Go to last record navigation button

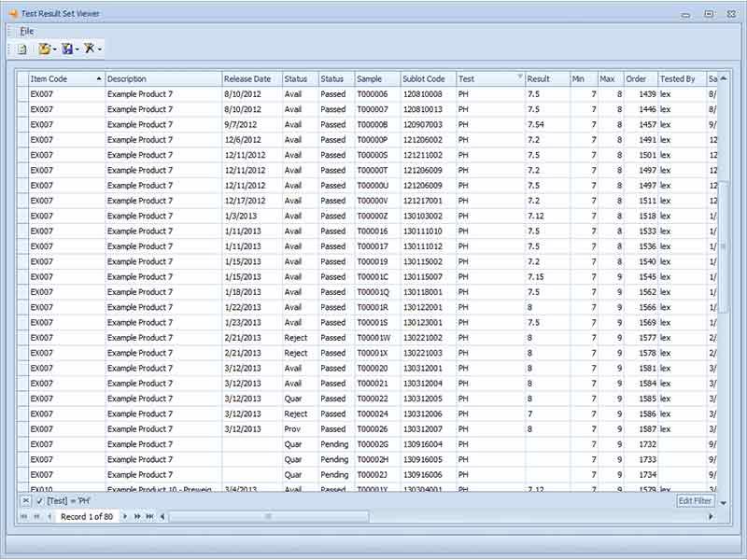pyautogui.click(x=149, y=517)
